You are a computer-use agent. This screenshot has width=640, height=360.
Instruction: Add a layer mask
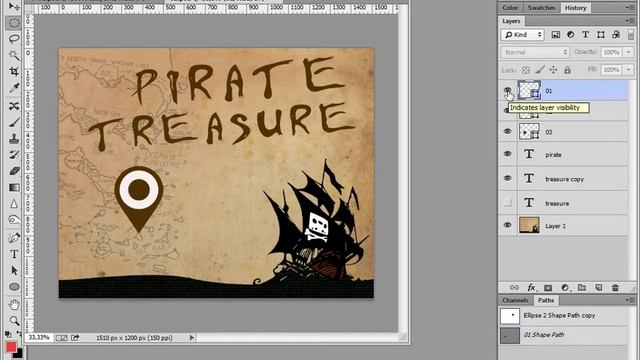point(548,288)
